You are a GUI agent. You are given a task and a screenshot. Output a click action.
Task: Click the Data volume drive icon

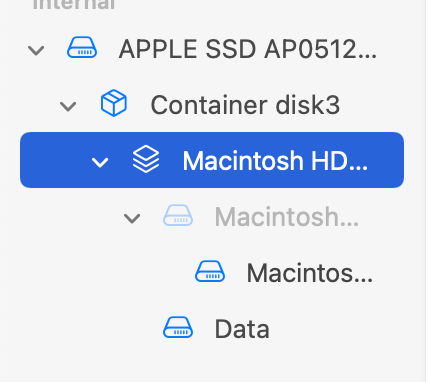pyautogui.click(x=178, y=327)
